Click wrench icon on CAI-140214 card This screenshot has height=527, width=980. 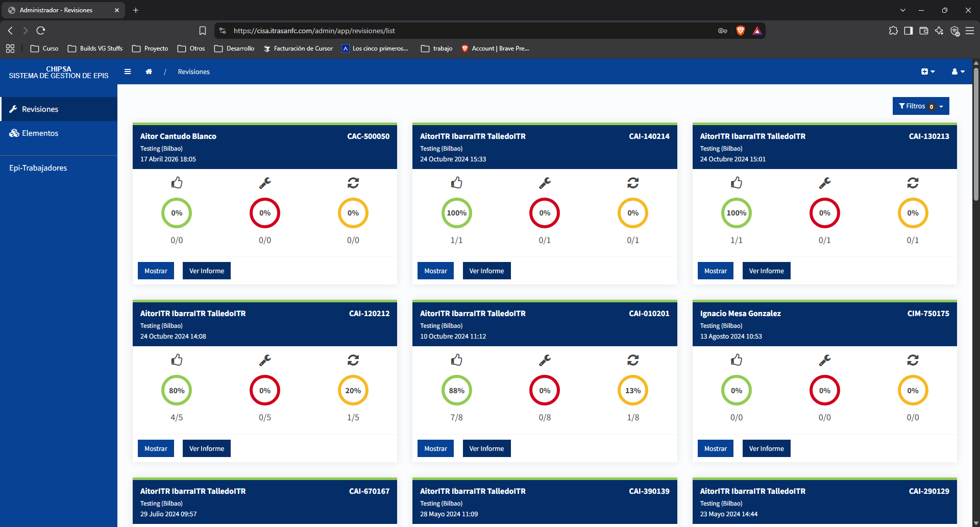(x=545, y=183)
